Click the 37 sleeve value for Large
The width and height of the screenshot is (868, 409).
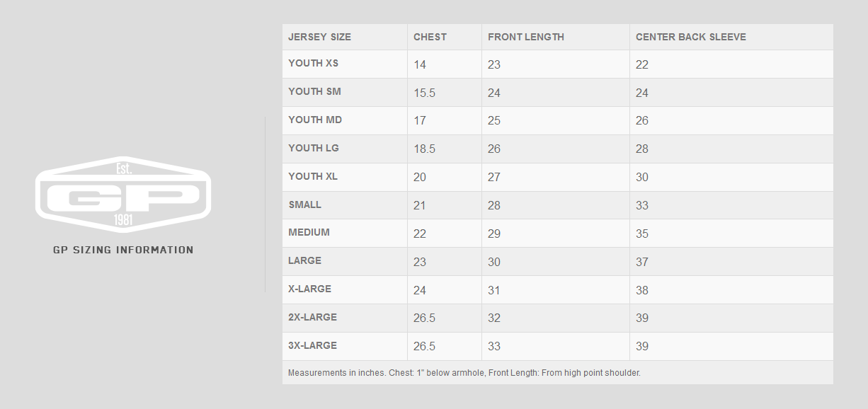642,262
